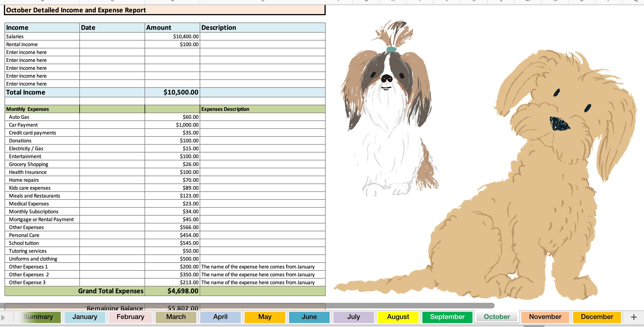Open the July sheet
This screenshot has width=644, height=327.
coord(354,317)
